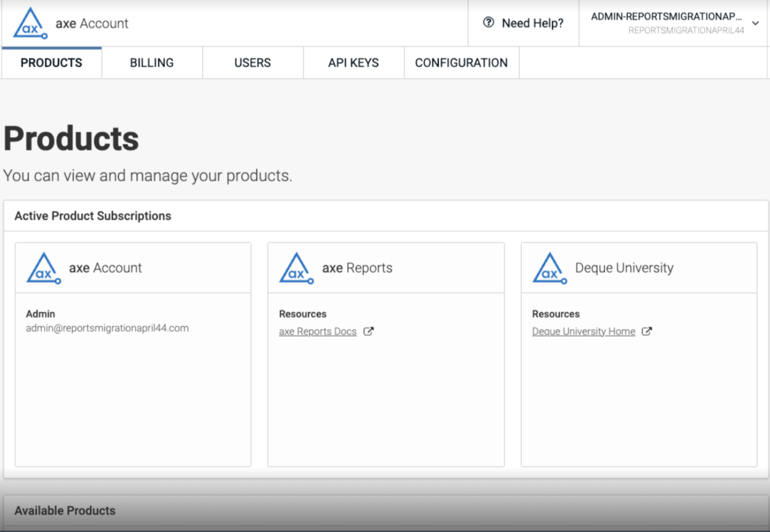Image resolution: width=770 pixels, height=532 pixels.
Task: Follow the Deque University Home link
Action: click(x=584, y=331)
